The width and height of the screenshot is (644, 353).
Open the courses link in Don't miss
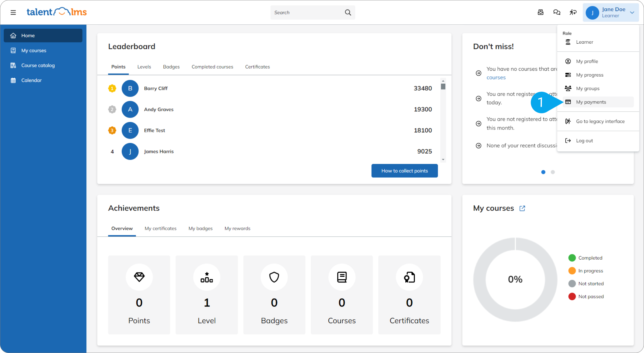[496, 77]
